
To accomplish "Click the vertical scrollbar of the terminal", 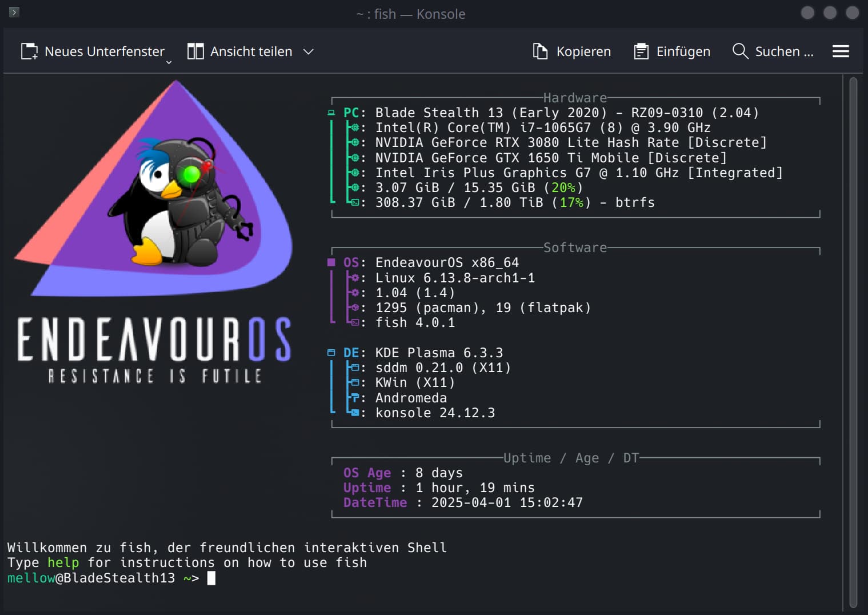I will [x=853, y=343].
